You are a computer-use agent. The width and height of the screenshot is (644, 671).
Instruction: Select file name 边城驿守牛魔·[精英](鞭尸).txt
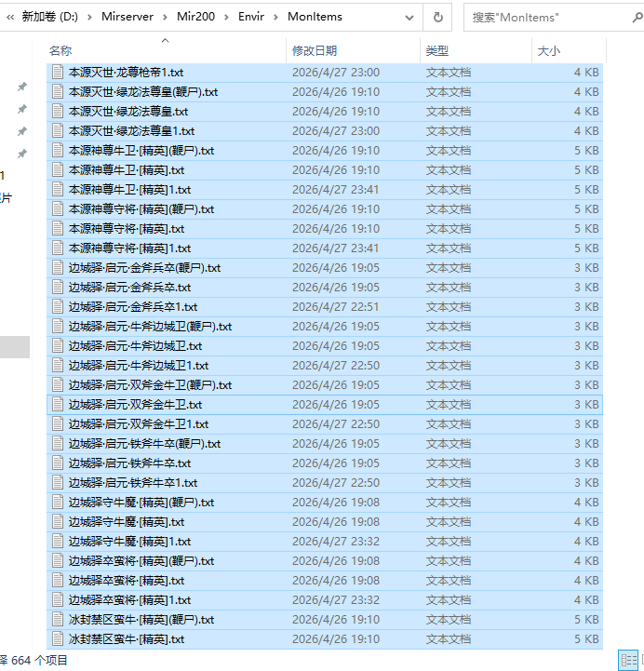[x=141, y=503]
